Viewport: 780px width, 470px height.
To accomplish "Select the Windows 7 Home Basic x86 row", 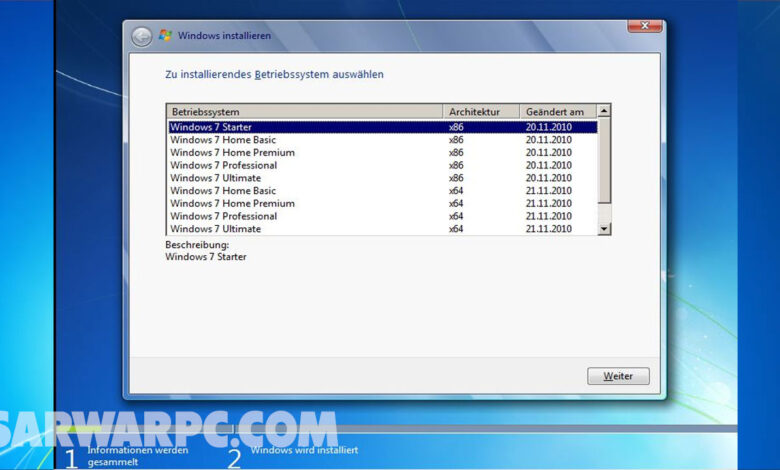I will click(383, 140).
